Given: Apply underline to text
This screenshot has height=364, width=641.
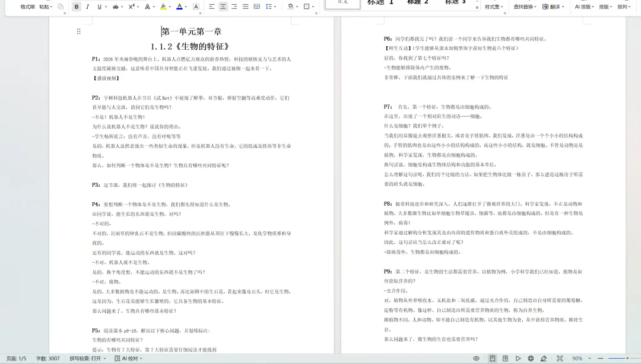Looking at the screenshot, I should pos(99,7).
